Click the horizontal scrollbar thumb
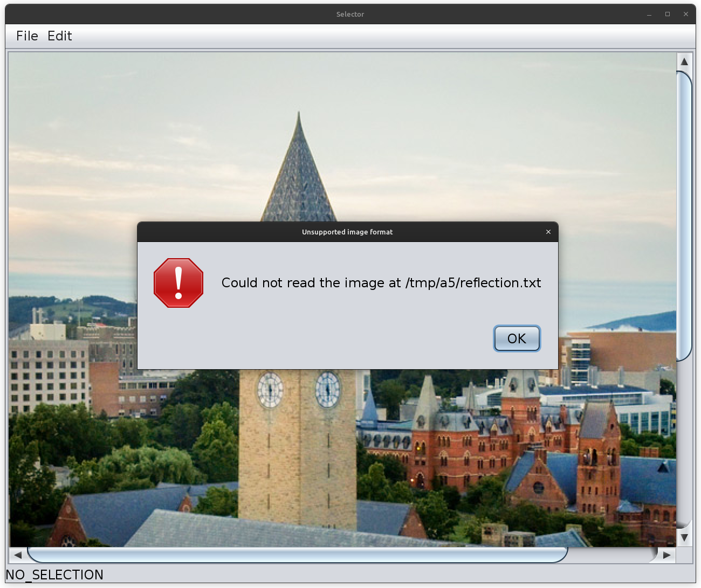 [297, 555]
